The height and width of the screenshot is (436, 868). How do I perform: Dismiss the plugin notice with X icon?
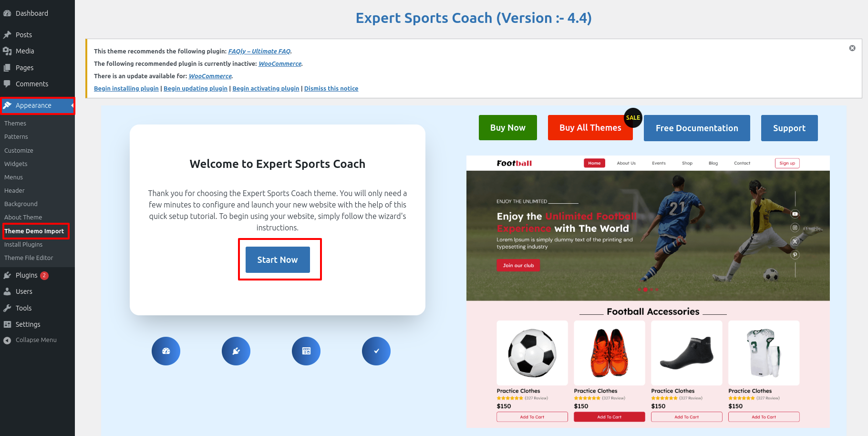tap(852, 48)
